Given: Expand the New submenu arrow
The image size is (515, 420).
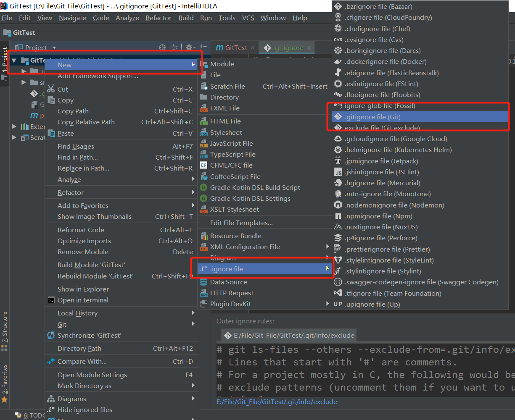Looking at the screenshot, I should 193,65.
